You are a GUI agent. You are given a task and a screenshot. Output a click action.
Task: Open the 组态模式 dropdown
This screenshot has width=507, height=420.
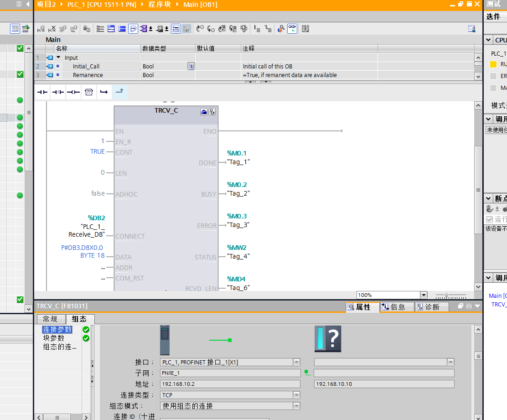[x=296, y=406]
